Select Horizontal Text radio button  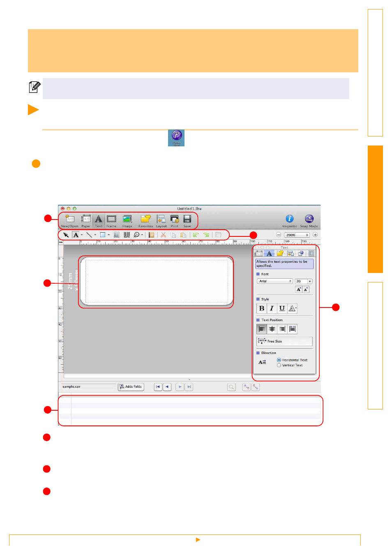pos(279,360)
